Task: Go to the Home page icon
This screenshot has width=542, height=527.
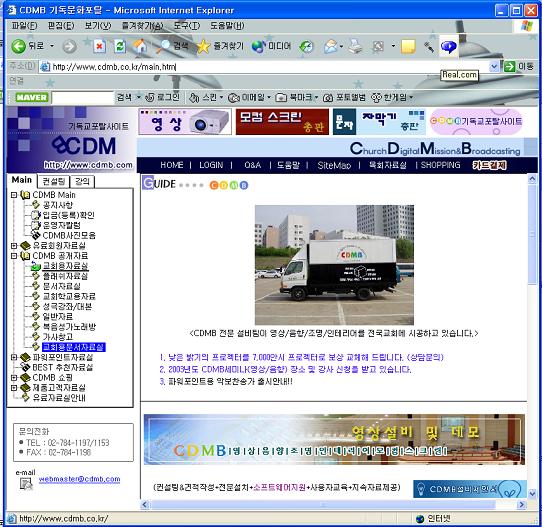Action: [x=140, y=46]
